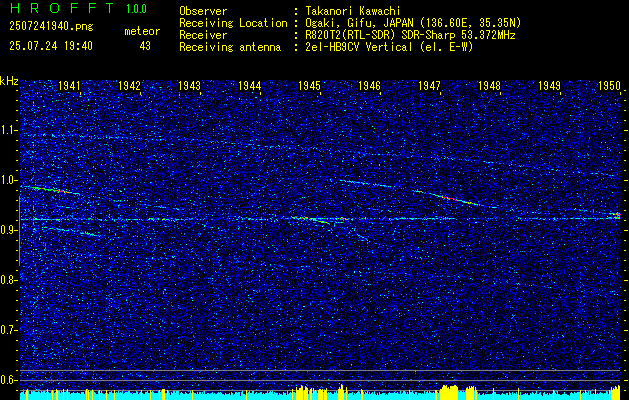This screenshot has width=629, height=400.
Task: Click time marker 1950
Action: (x=609, y=86)
